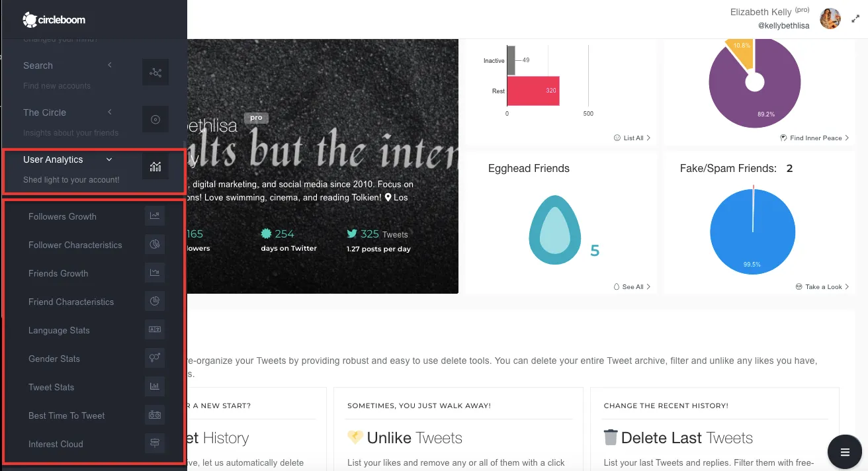
Task: Click the Take a Look link
Action: coord(821,286)
